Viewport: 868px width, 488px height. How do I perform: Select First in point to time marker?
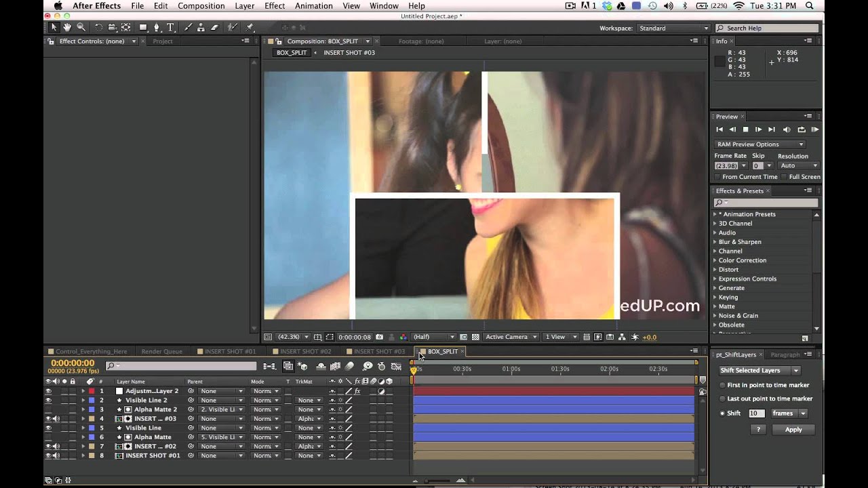tap(723, 385)
